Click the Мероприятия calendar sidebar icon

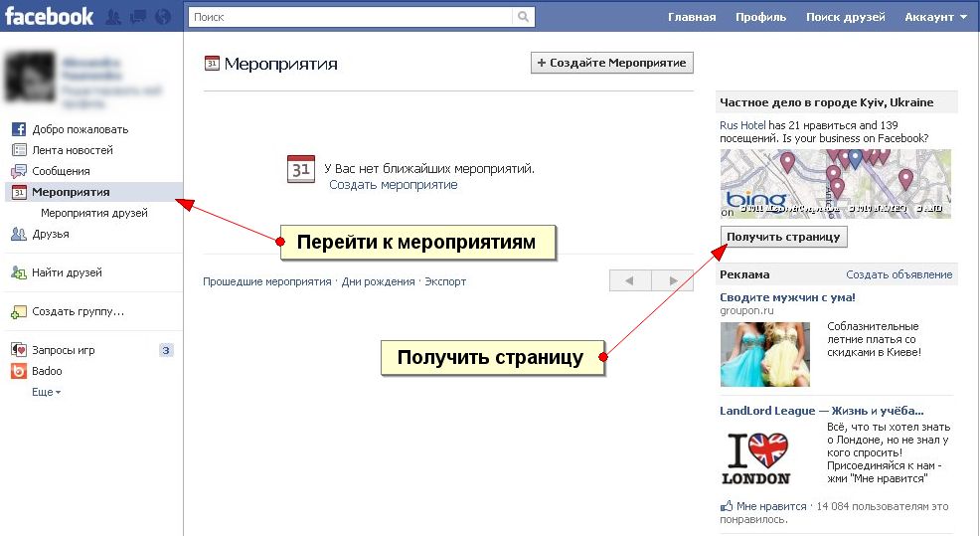click(19, 192)
